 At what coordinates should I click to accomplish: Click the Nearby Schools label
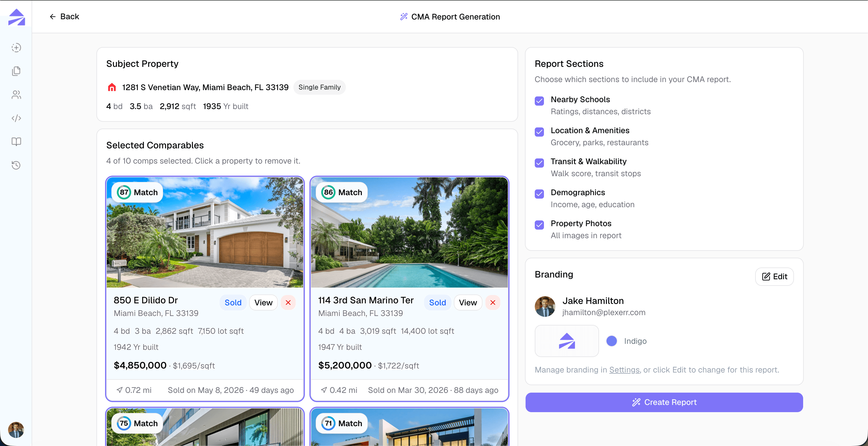(x=580, y=99)
